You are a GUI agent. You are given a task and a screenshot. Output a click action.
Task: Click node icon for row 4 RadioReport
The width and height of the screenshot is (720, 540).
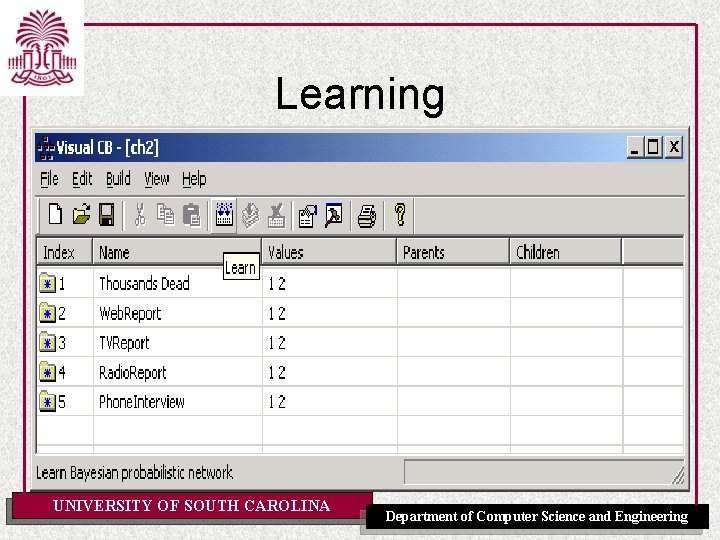pos(47,372)
